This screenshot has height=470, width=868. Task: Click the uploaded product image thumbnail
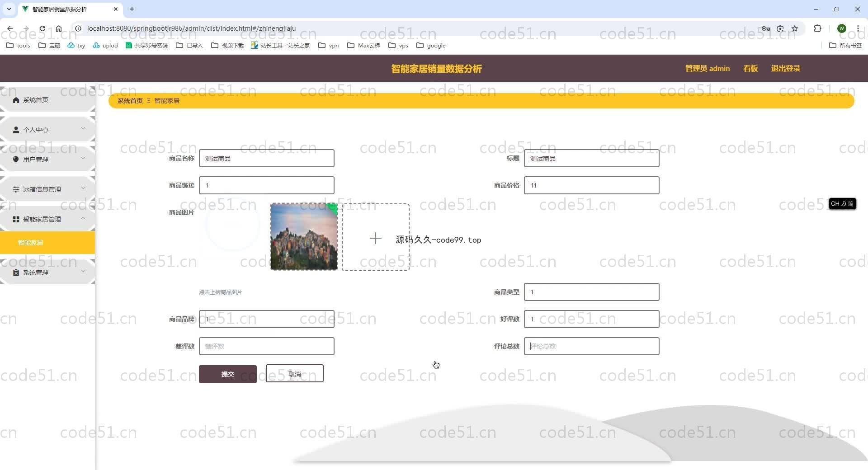[x=304, y=237]
